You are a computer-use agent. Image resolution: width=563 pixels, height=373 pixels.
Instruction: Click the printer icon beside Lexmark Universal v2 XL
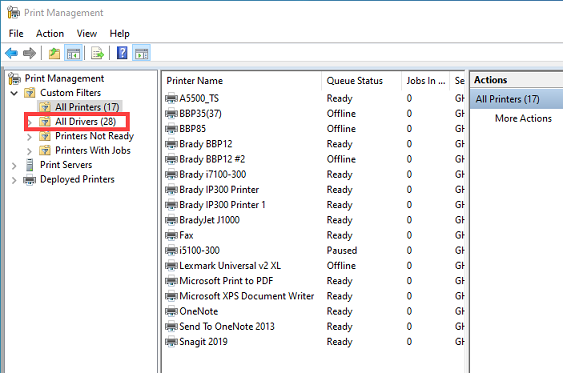pyautogui.click(x=171, y=266)
